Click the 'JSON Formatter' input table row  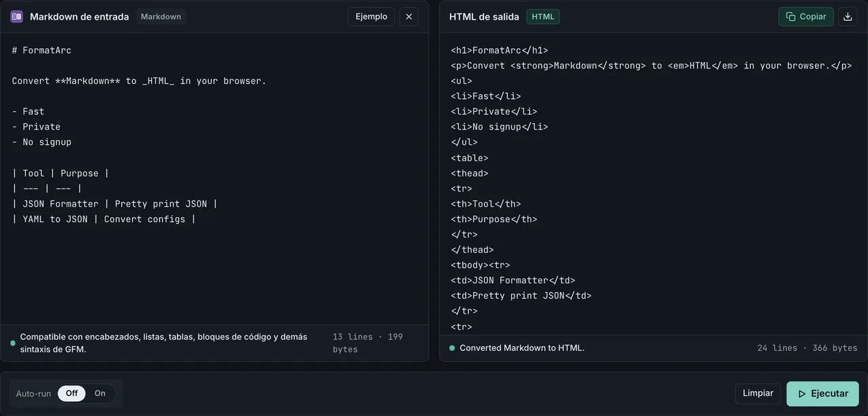pyautogui.click(x=115, y=204)
